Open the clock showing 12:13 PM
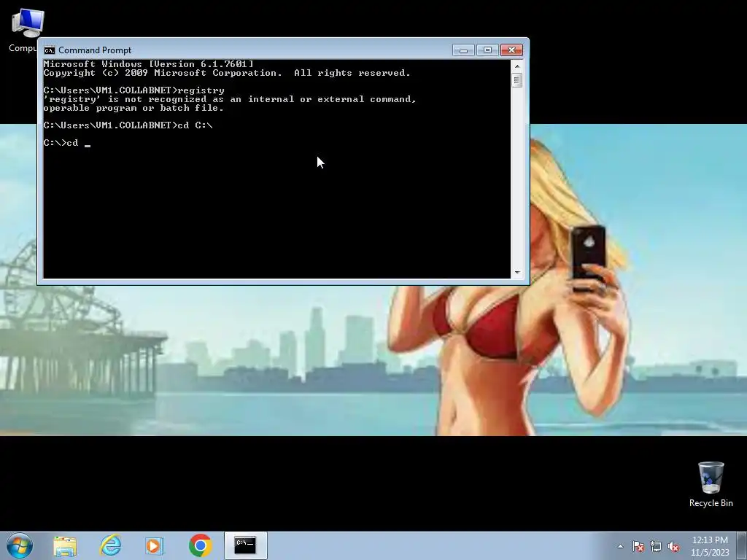 tap(710, 546)
